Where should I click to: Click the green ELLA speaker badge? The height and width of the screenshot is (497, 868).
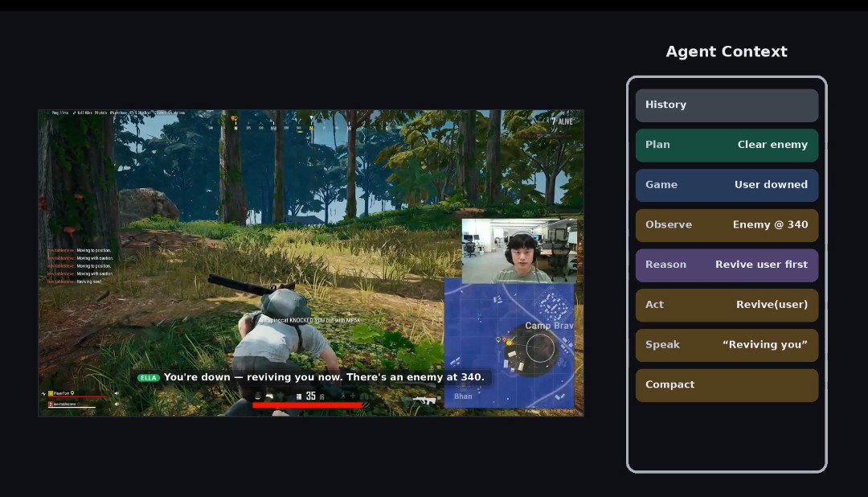149,378
